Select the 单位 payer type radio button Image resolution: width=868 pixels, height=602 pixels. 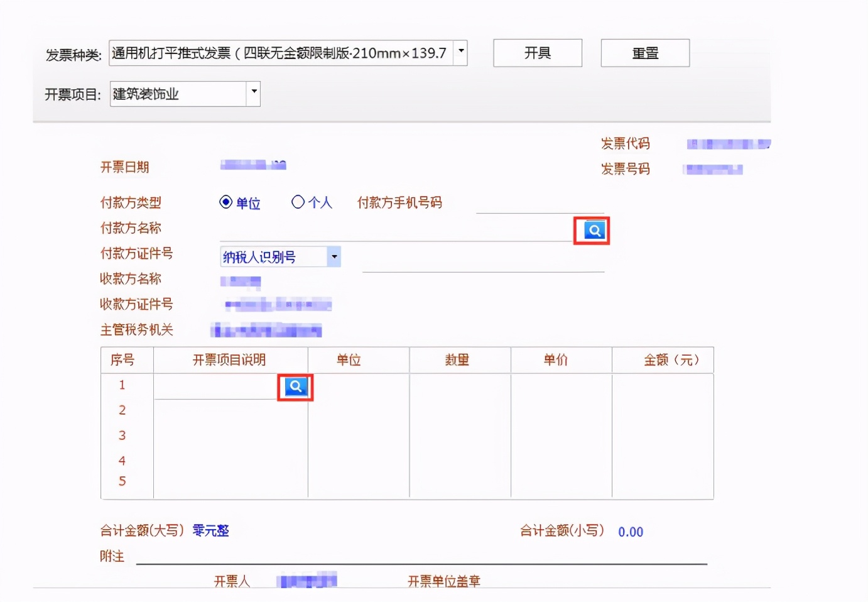pos(225,202)
